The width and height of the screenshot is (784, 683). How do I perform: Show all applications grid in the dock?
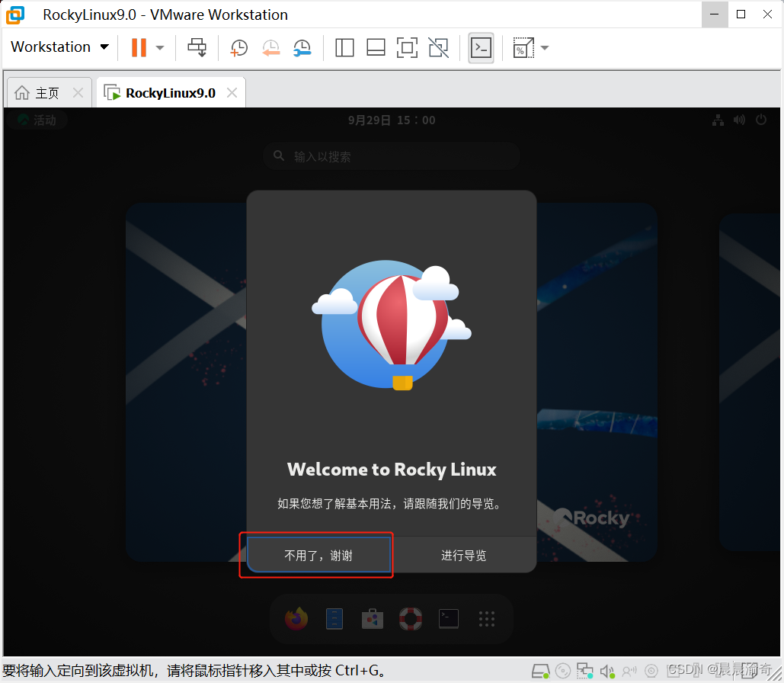pyautogui.click(x=487, y=619)
